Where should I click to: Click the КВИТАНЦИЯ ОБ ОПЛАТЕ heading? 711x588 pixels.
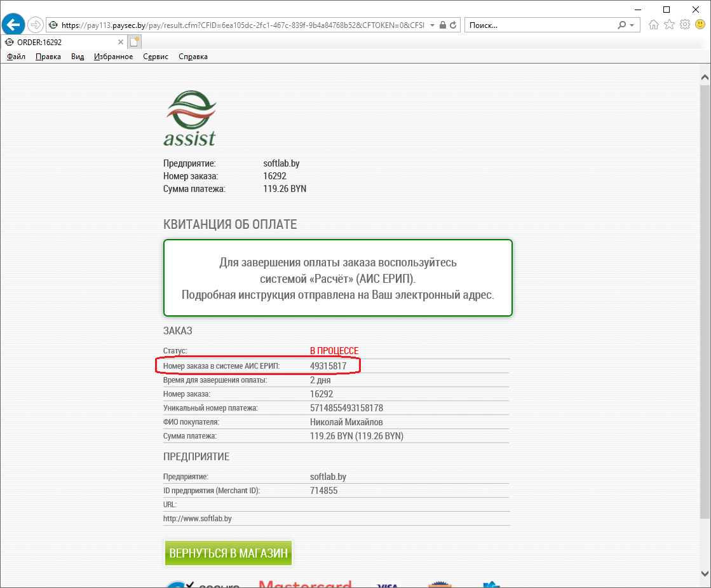(230, 224)
